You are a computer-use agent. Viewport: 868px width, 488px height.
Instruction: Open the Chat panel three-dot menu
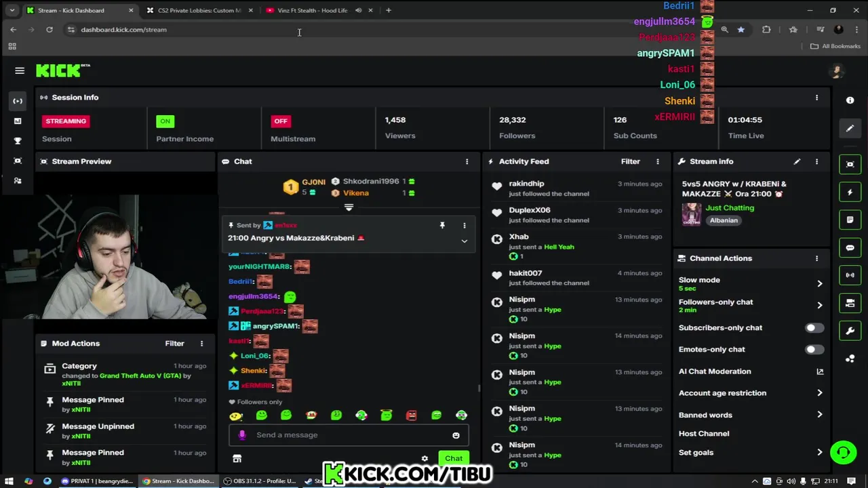[467, 161]
